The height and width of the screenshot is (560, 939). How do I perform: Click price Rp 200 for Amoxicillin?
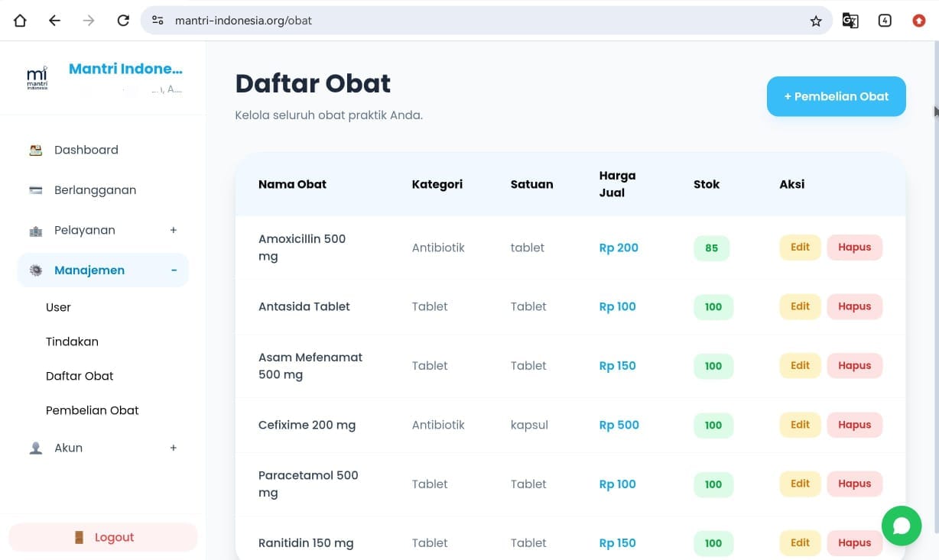click(619, 248)
